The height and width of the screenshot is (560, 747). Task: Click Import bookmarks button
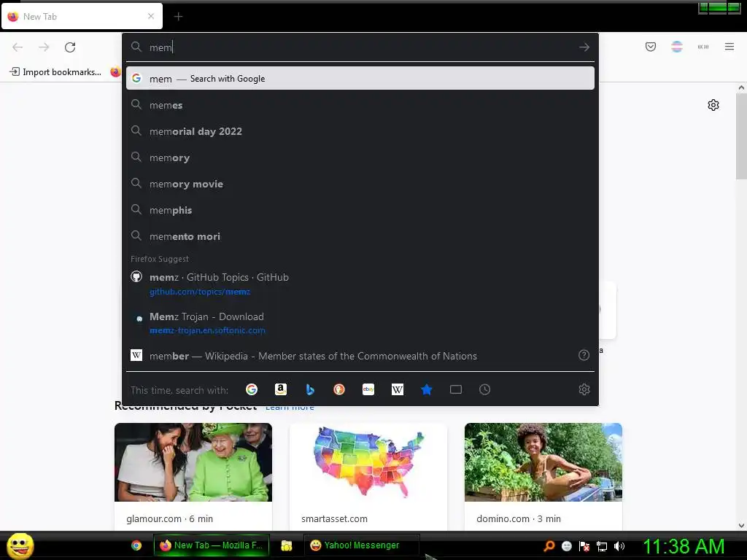55,72
